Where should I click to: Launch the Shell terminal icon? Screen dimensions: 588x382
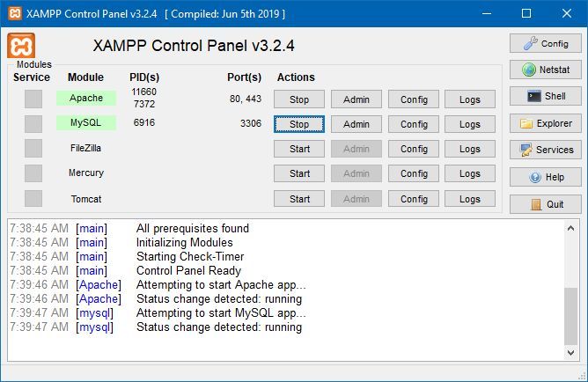545,96
